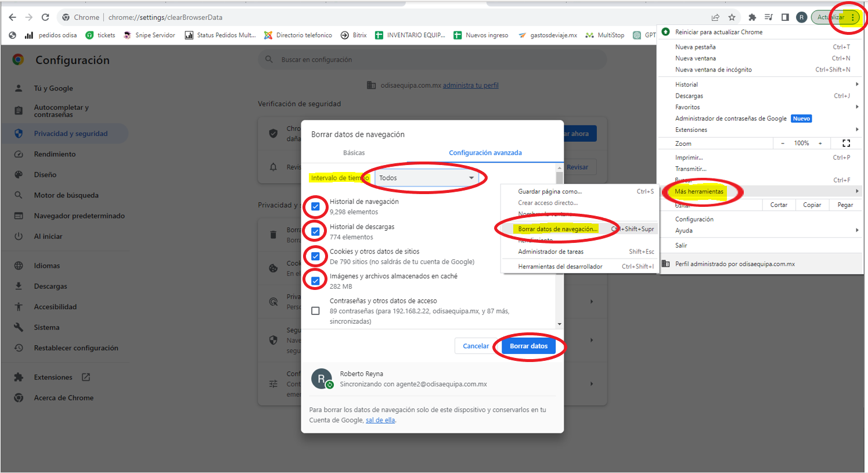Image resolution: width=868 pixels, height=473 pixels.
Task: Open Herramientas del desarrollador
Action: (580, 266)
